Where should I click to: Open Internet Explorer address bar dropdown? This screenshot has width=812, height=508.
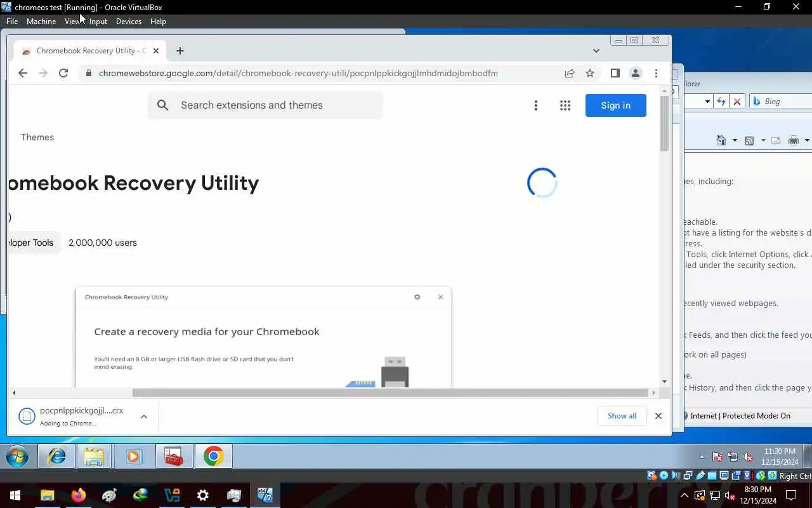(707, 102)
